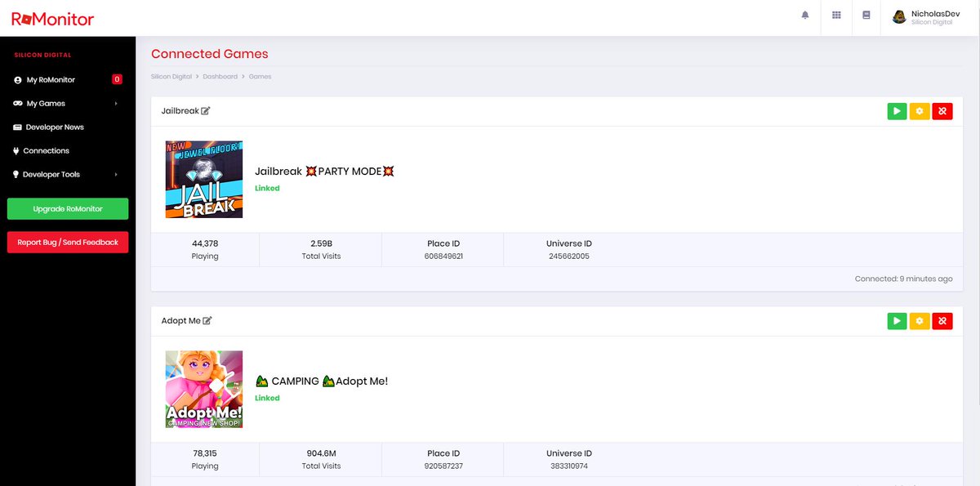
Task: Expand the Developer Tools submenu arrow
Action: tap(116, 175)
